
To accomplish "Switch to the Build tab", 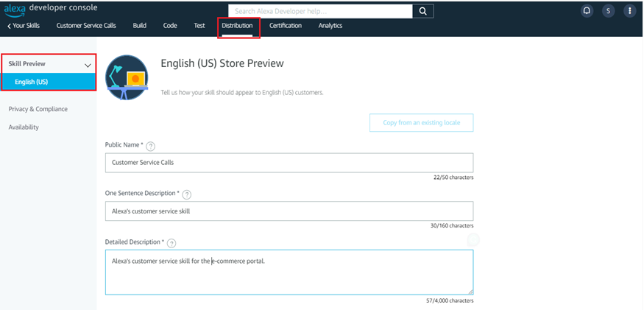I will point(139,26).
